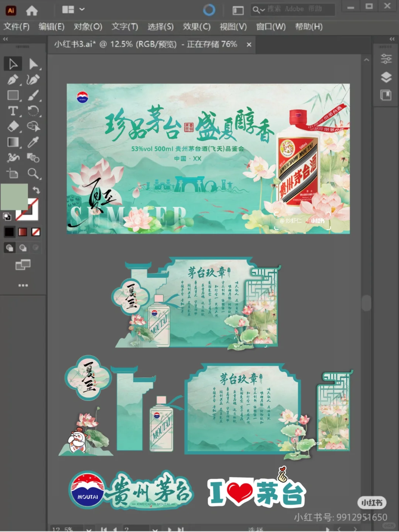Swap fill and stroke colors

(x=36, y=190)
